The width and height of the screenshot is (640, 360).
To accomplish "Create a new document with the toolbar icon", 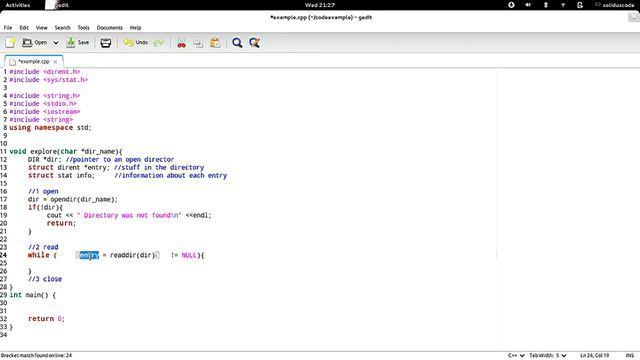I will coord(10,42).
